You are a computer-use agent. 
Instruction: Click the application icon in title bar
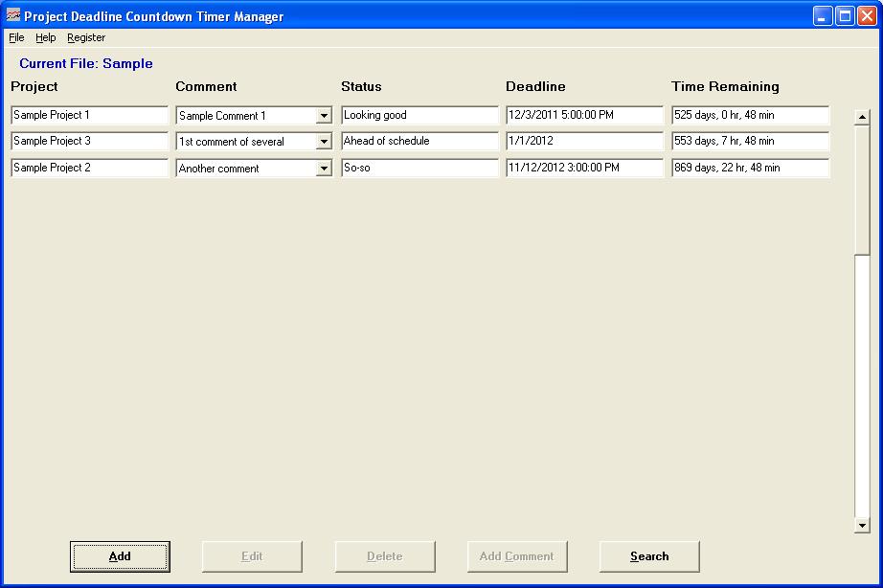coord(13,15)
